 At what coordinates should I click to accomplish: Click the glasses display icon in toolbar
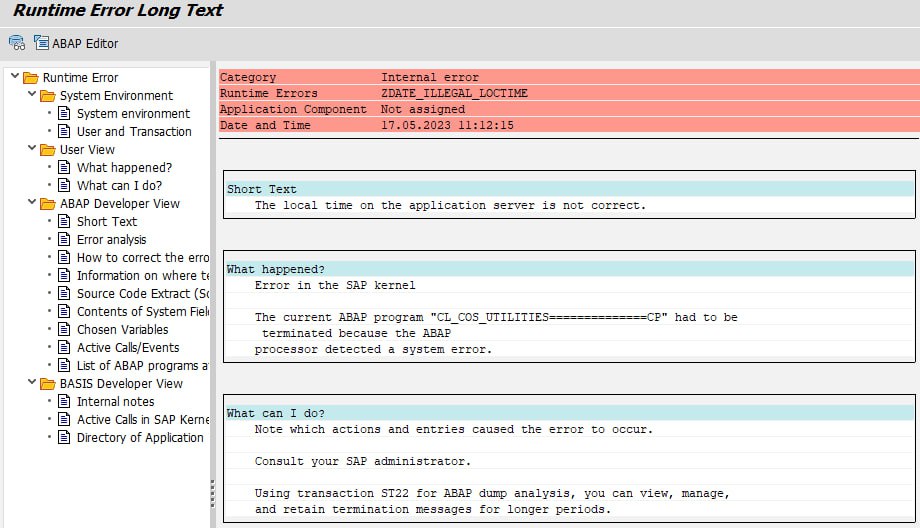pyautogui.click(x=16, y=43)
